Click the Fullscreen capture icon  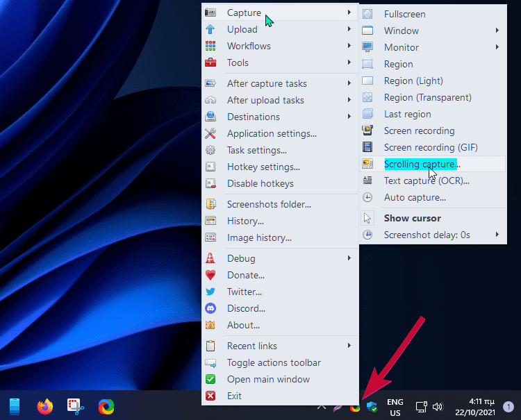coord(367,14)
